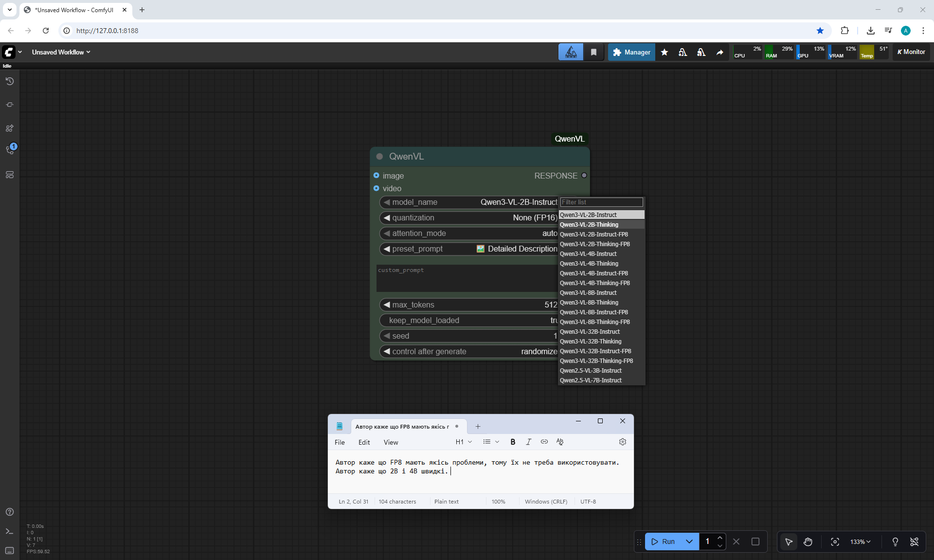Viewport: 934px width, 560px height.
Task: Click the Run button
Action: pyautogui.click(x=663, y=542)
